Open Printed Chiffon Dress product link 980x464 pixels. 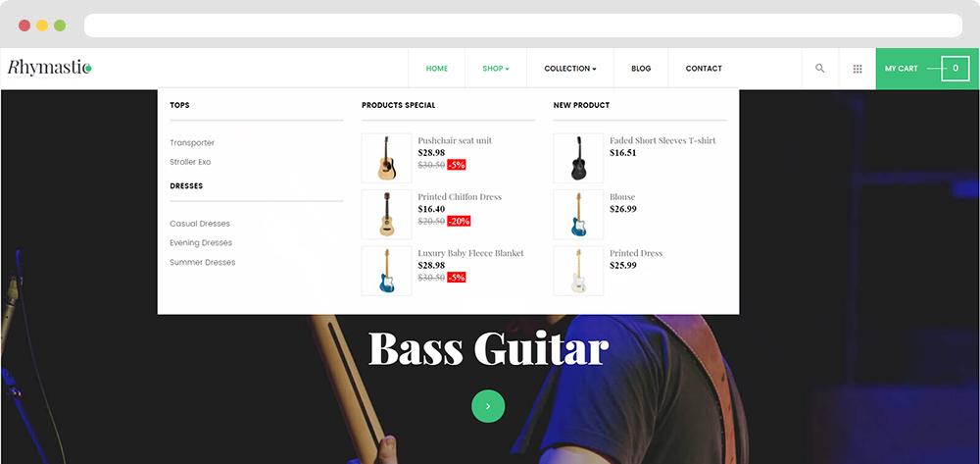(x=460, y=197)
